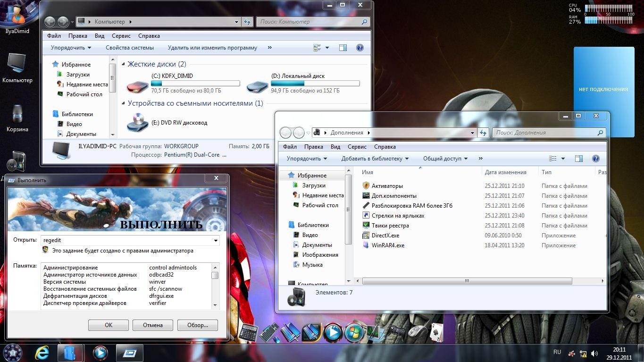The image size is (644, 362).
Task: Open the IlyaDimid desktop user icon
Action: point(17,19)
